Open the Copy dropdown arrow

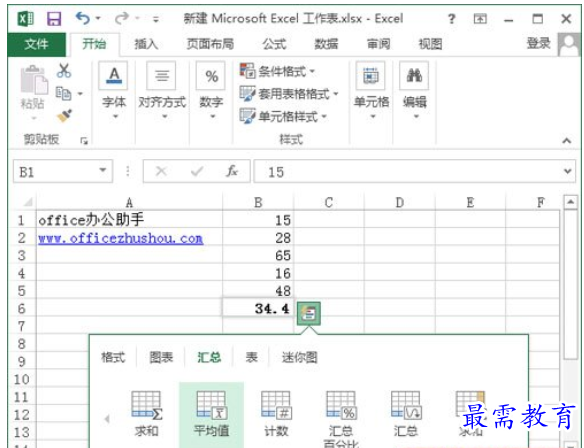[x=80, y=93]
